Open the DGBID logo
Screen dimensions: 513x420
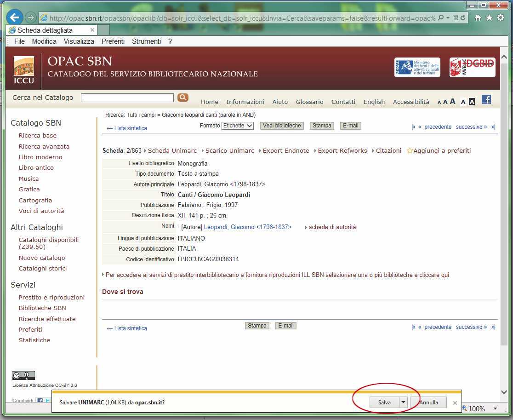pos(472,68)
